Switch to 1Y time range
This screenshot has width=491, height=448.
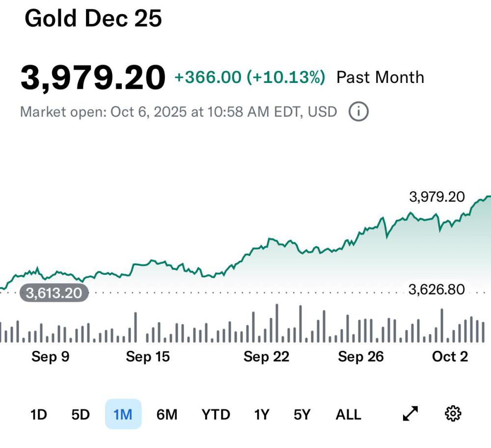(262, 415)
